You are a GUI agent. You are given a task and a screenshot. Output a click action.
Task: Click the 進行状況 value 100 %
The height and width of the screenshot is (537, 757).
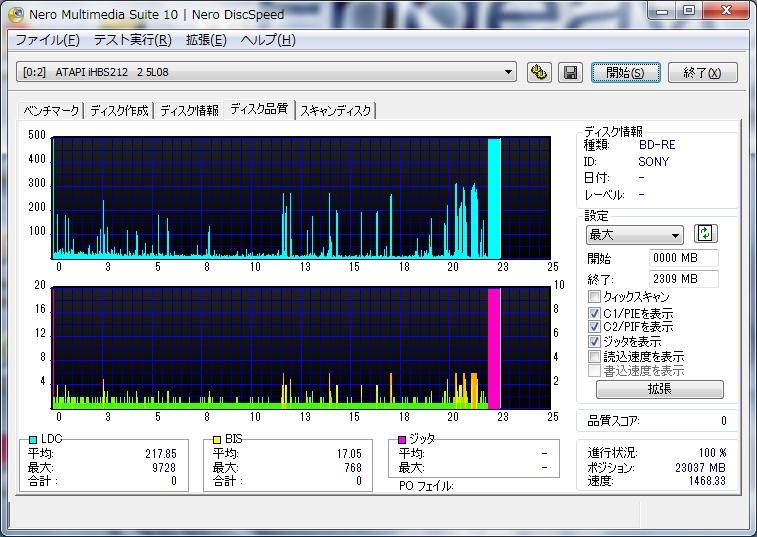tap(712, 453)
